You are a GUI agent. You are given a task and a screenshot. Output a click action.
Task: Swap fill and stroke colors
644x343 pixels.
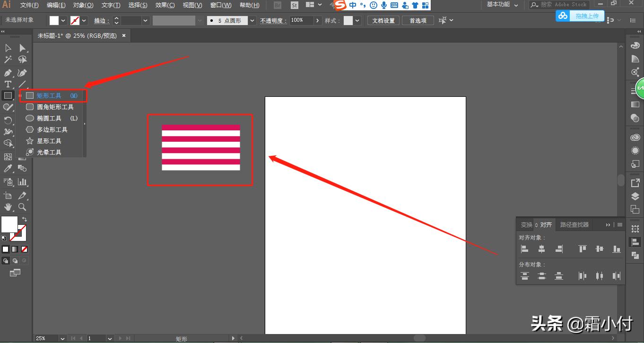pyautogui.click(x=25, y=219)
